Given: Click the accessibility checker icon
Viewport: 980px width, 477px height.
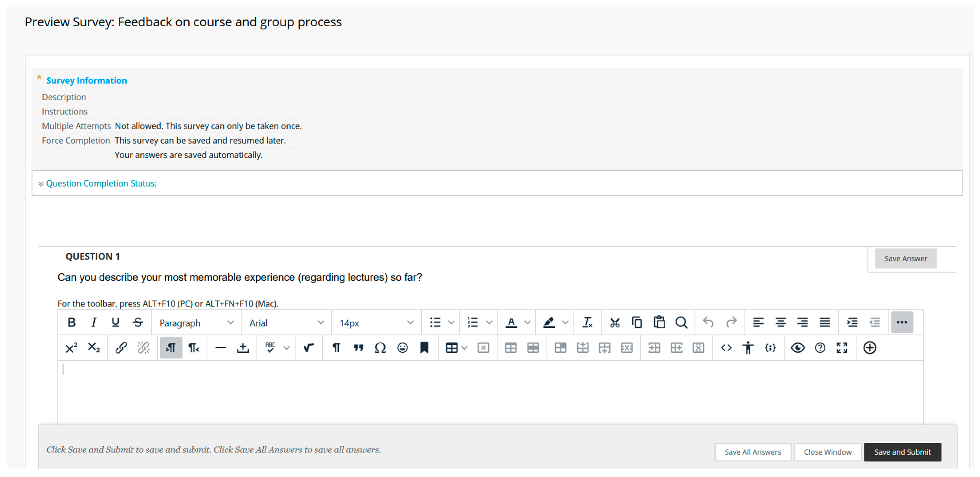Looking at the screenshot, I should pos(748,348).
